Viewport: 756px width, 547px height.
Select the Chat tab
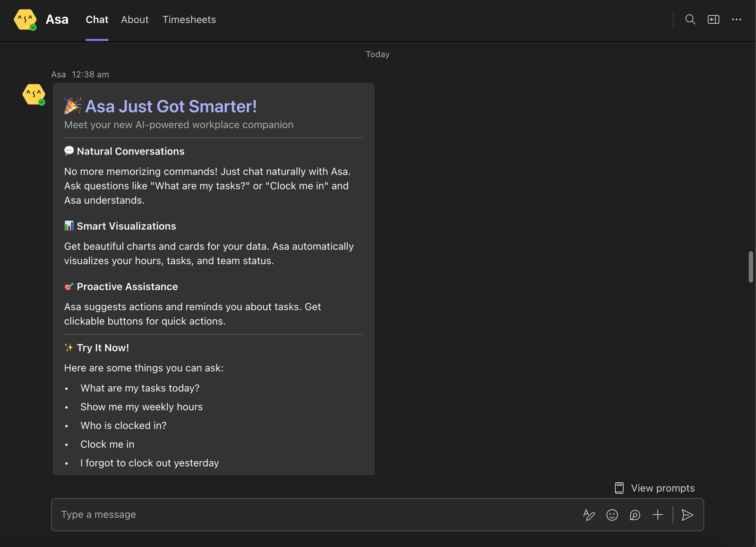tap(97, 19)
